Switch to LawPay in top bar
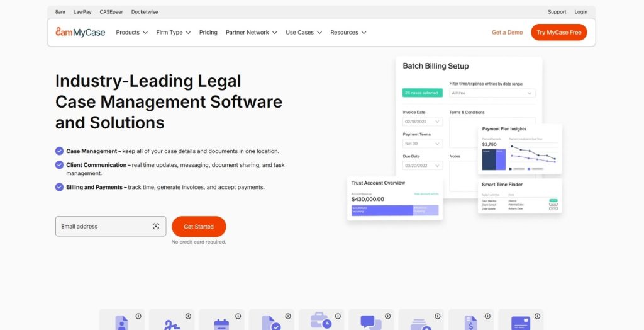Image resolution: width=644 pixels, height=330 pixels. pos(82,12)
